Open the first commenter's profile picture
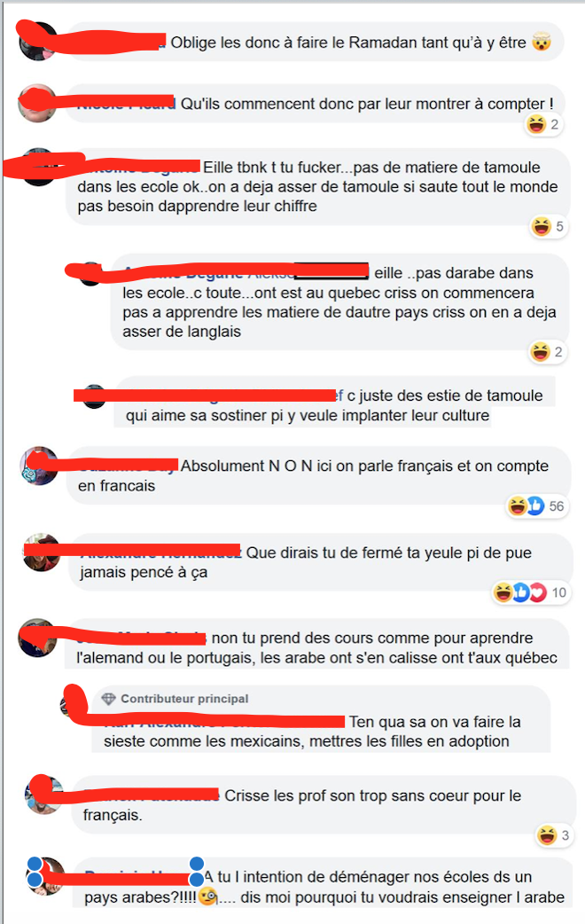The image size is (585, 924). pos(38,42)
